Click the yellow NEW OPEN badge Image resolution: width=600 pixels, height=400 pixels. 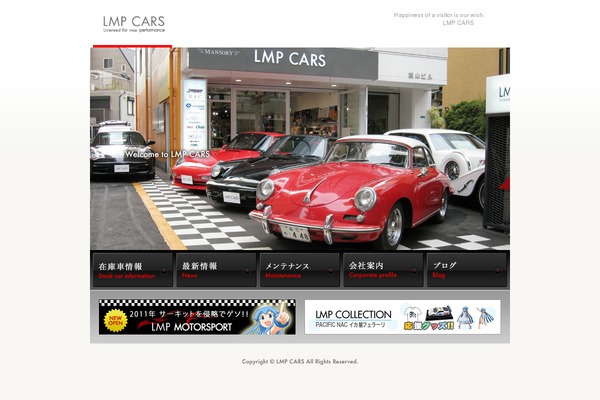click(115, 321)
